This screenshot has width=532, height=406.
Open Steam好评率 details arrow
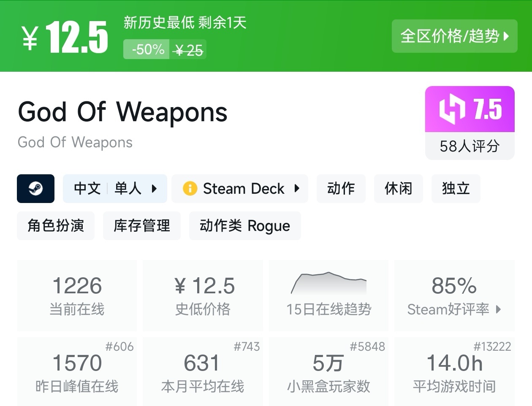(499, 309)
